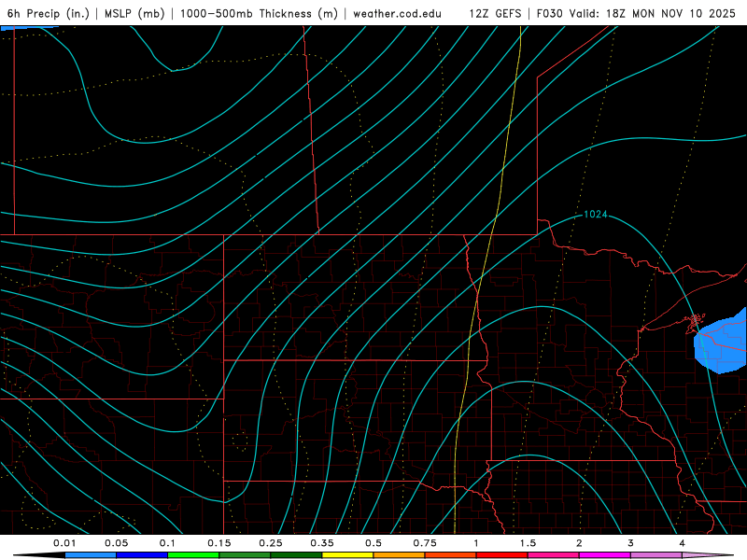Click the '6h Precip (in.)' header label
The image size is (747, 560).
click(49, 14)
